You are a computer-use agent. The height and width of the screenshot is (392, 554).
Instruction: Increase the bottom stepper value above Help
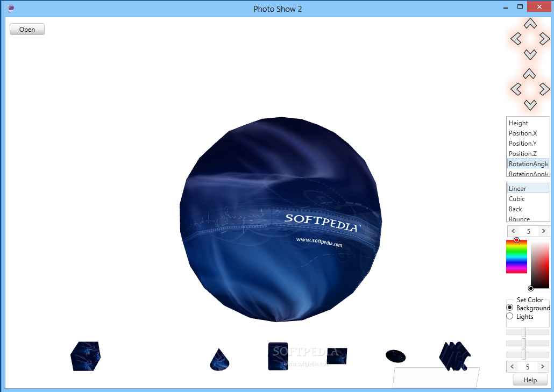(543, 367)
